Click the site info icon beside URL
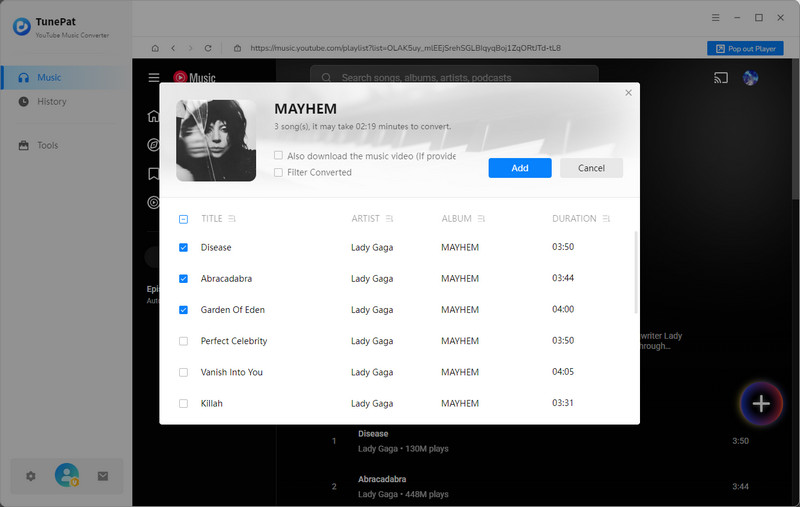The width and height of the screenshot is (800, 507). (237, 48)
